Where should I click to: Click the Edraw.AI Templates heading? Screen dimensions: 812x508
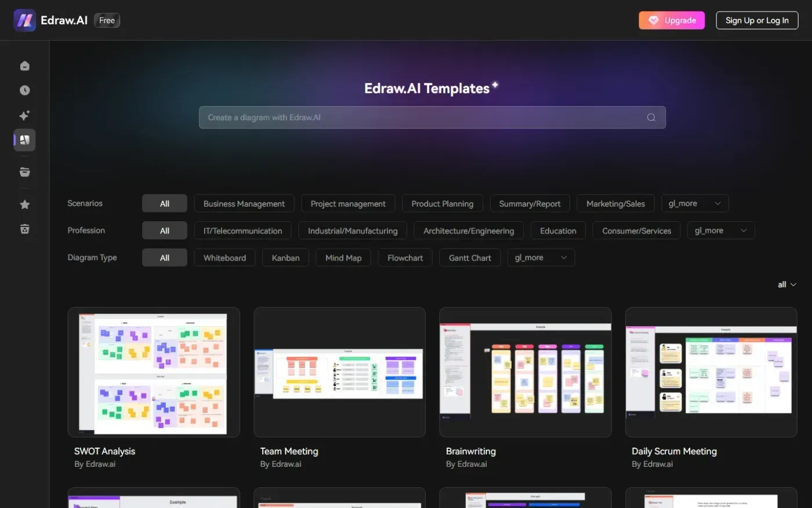point(427,88)
